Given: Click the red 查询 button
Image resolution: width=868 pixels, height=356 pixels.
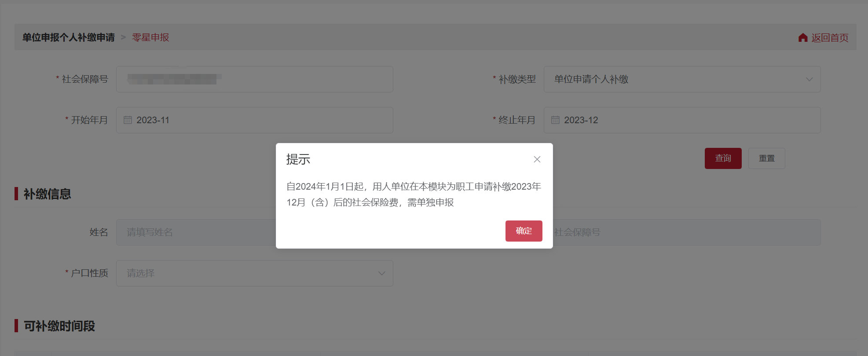Looking at the screenshot, I should coord(723,158).
